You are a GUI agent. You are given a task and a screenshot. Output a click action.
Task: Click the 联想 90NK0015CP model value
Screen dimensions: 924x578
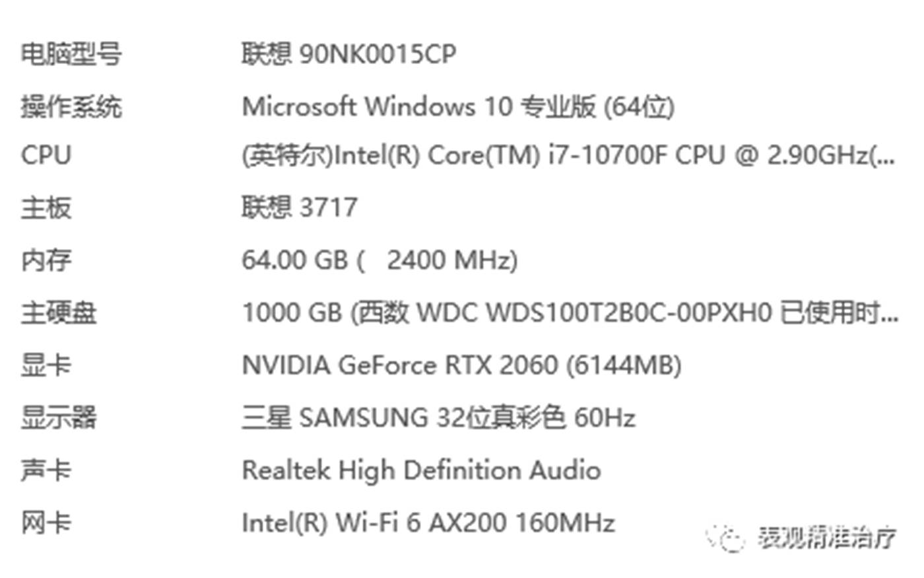click(349, 54)
